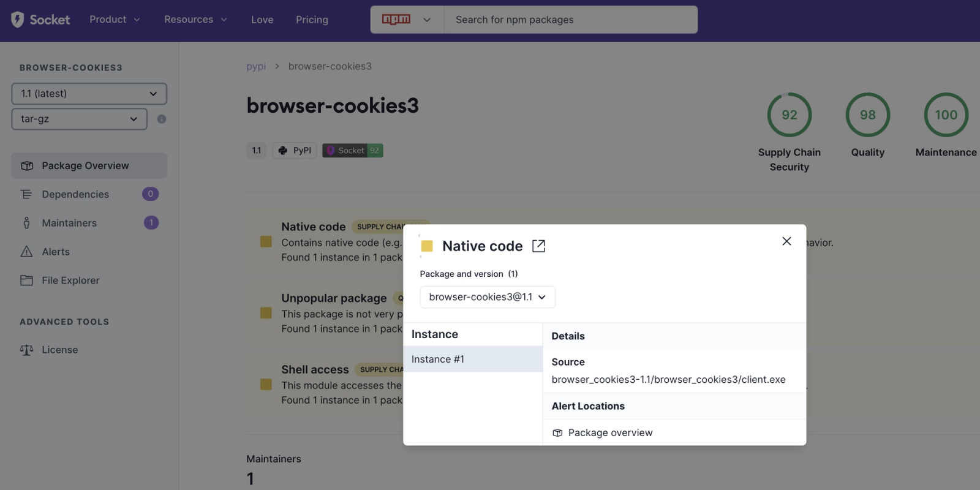980x490 pixels.
Task: Open the npm registry selector dropdown
Action: coord(407,20)
